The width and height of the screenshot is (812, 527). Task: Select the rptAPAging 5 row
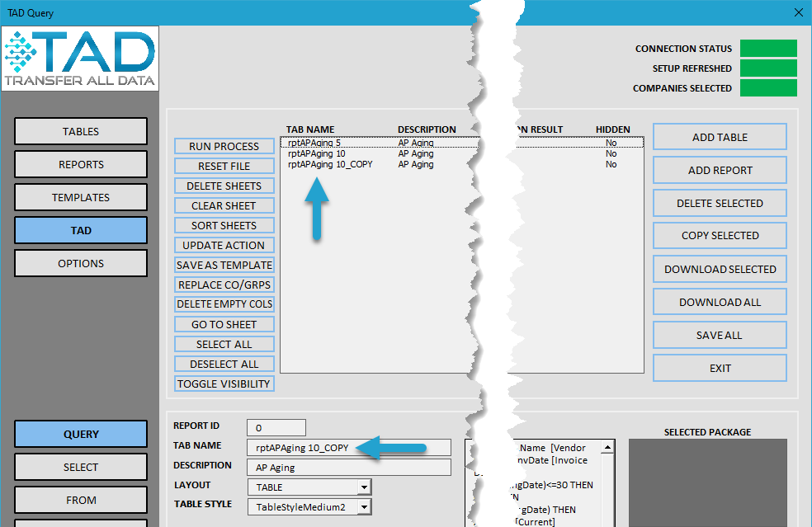pos(462,143)
